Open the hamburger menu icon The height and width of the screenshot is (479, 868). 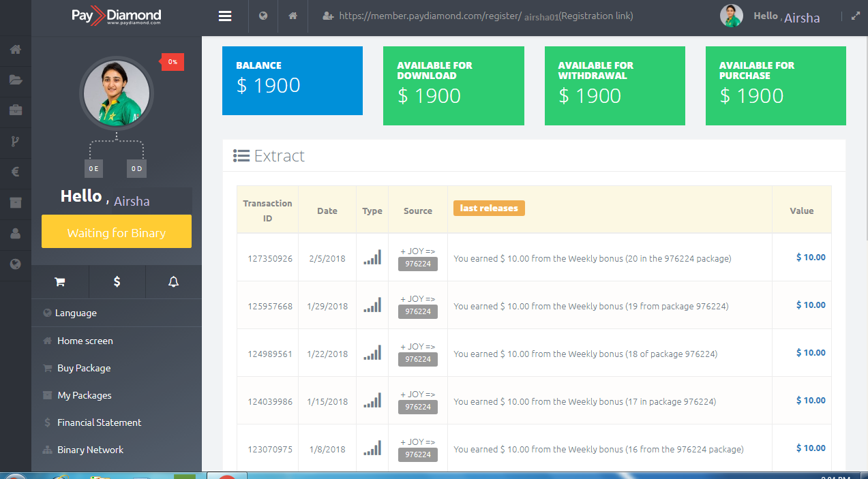point(225,16)
